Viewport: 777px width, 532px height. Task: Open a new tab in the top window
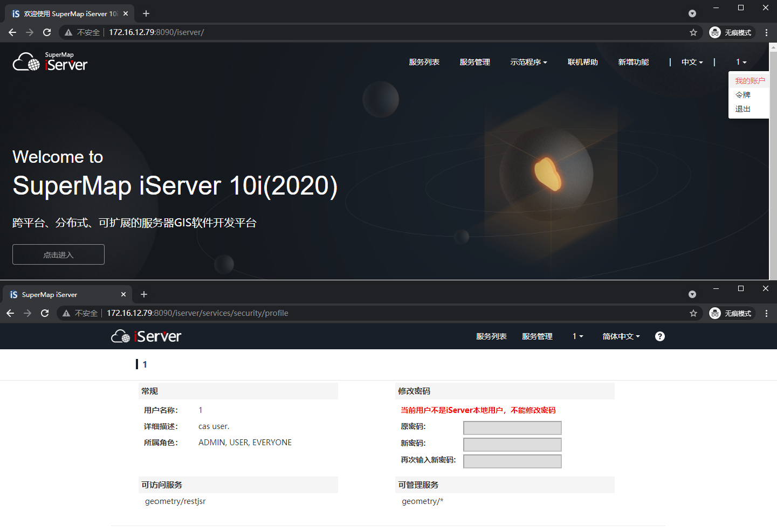[x=146, y=13]
